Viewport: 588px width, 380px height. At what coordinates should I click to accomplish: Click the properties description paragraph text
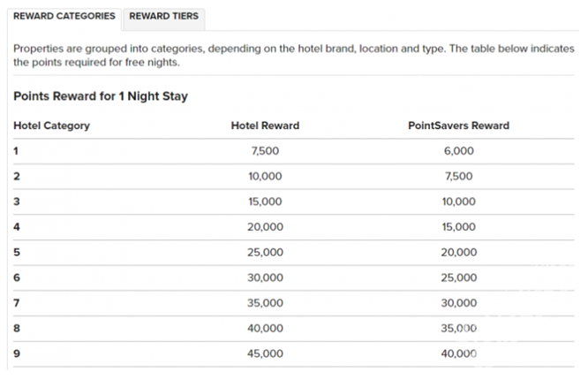(294, 55)
